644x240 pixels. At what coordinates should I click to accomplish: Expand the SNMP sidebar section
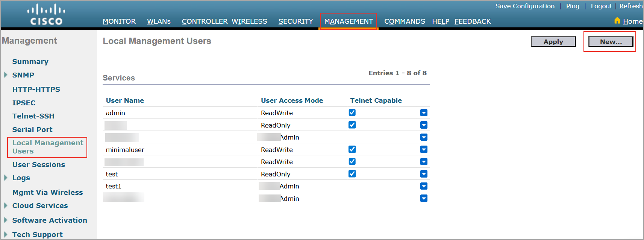6,75
